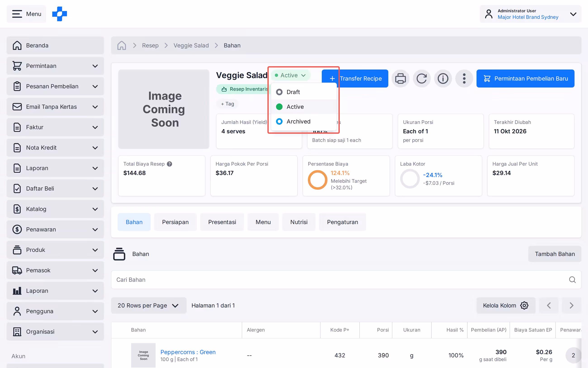Open the Pengaturan tab
588x368 pixels.
pyautogui.click(x=342, y=222)
